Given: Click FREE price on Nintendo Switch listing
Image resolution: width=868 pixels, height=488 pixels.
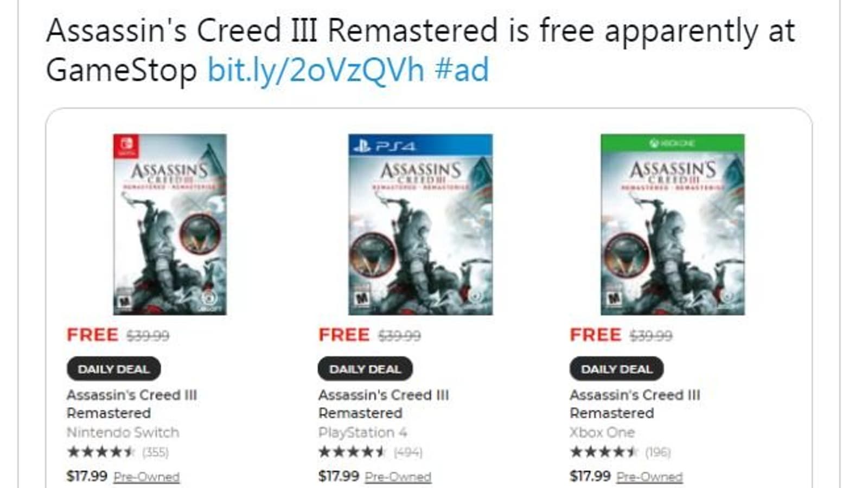Looking at the screenshot, I should 92,335.
